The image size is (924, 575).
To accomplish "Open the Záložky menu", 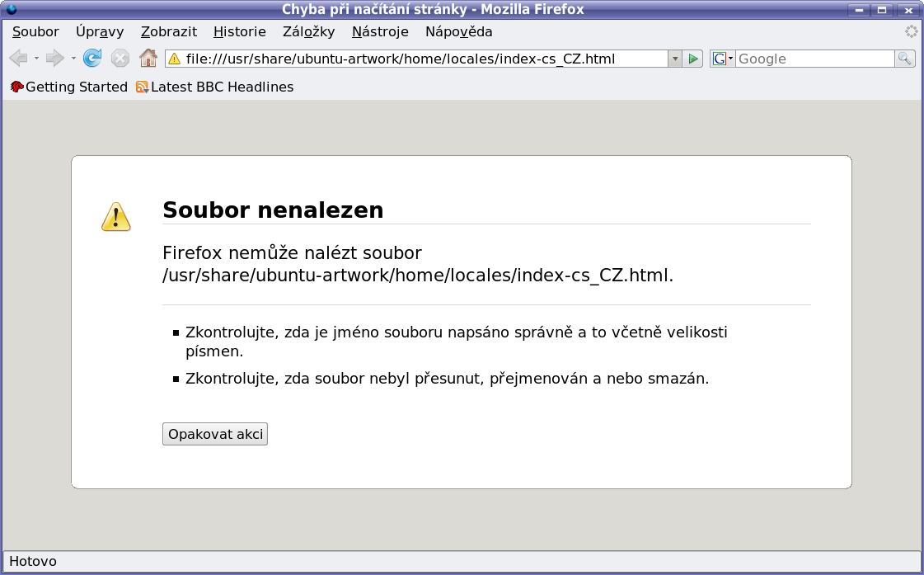I will pyautogui.click(x=309, y=32).
